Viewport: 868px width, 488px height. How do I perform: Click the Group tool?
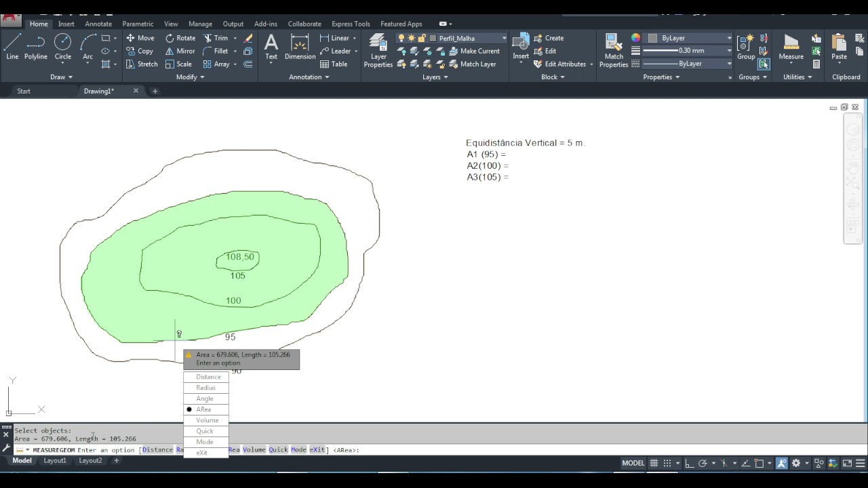coord(746,47)
